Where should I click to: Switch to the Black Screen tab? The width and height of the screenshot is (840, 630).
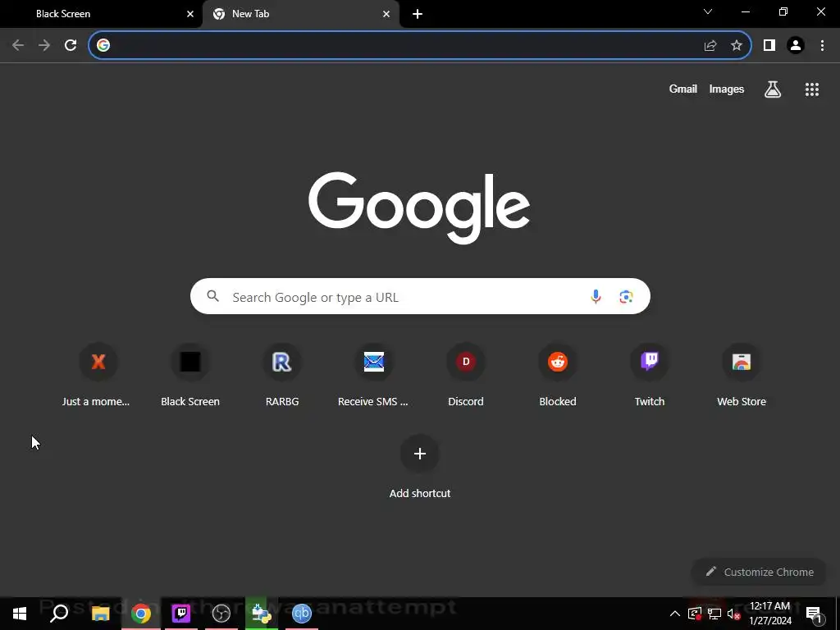tap(101, 14)
